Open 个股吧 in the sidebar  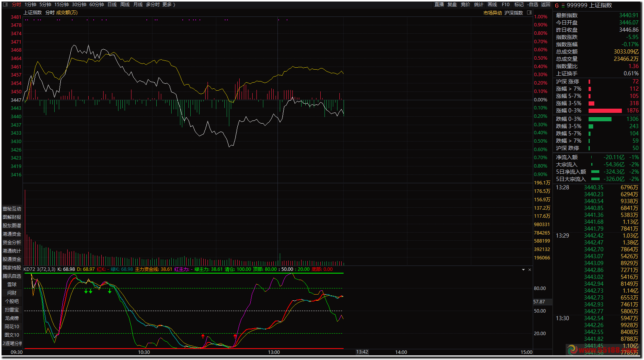tap(12, 301)
